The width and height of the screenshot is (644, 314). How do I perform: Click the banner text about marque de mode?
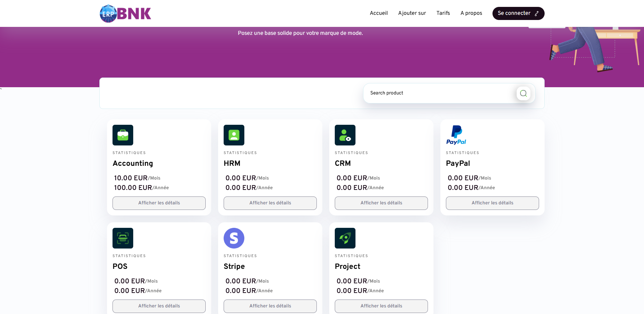pyautogui.click(x=300, y=33)
